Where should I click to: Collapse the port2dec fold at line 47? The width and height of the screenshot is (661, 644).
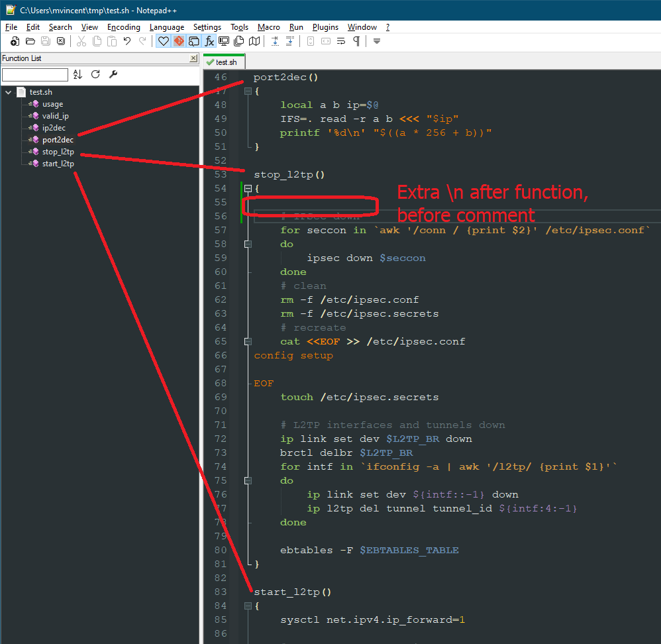click(x=248, y=91)
